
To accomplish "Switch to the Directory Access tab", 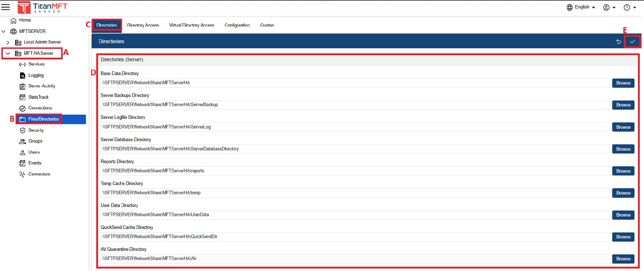I will point(143,25).
